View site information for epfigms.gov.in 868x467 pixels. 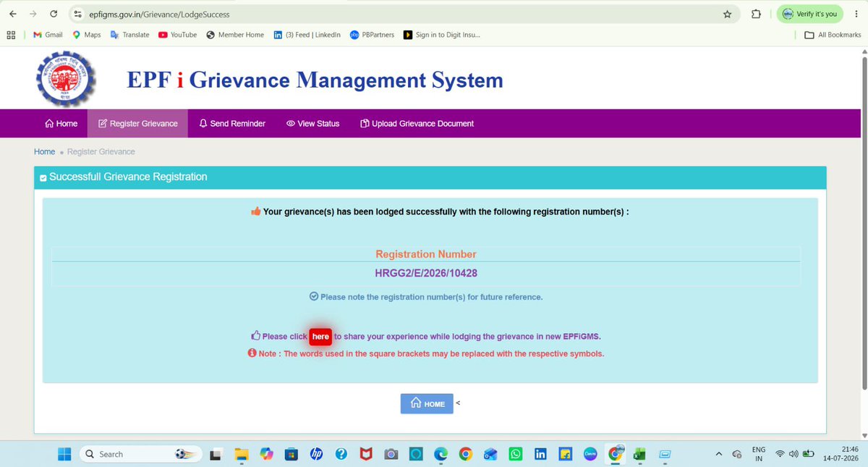(x=78, y=14)
